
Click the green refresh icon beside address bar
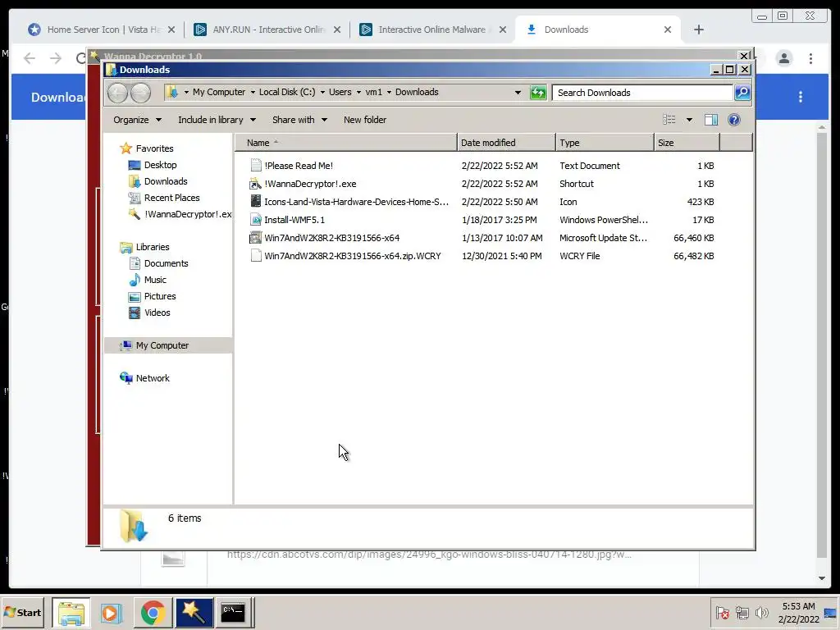[538, 93]
